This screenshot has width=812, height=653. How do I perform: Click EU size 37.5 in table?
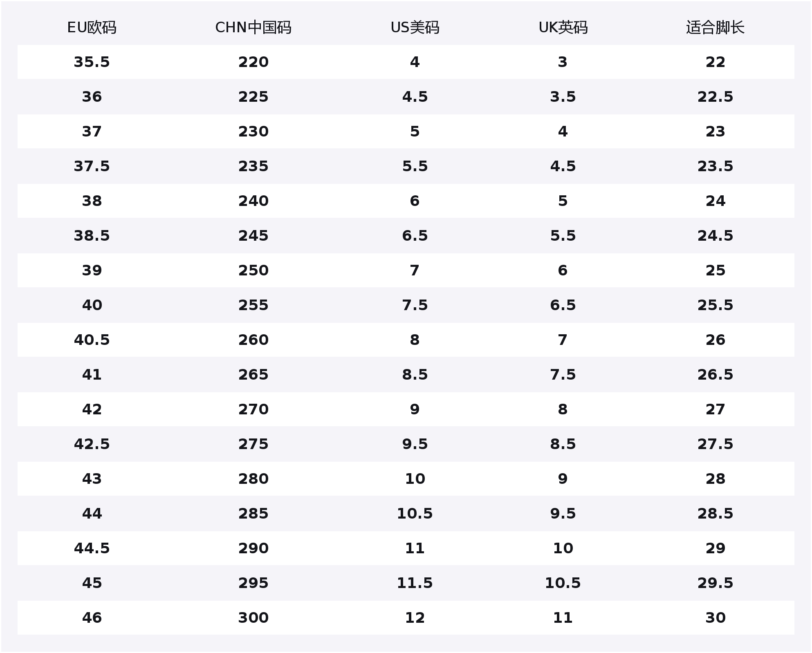(x=92, y=166)
